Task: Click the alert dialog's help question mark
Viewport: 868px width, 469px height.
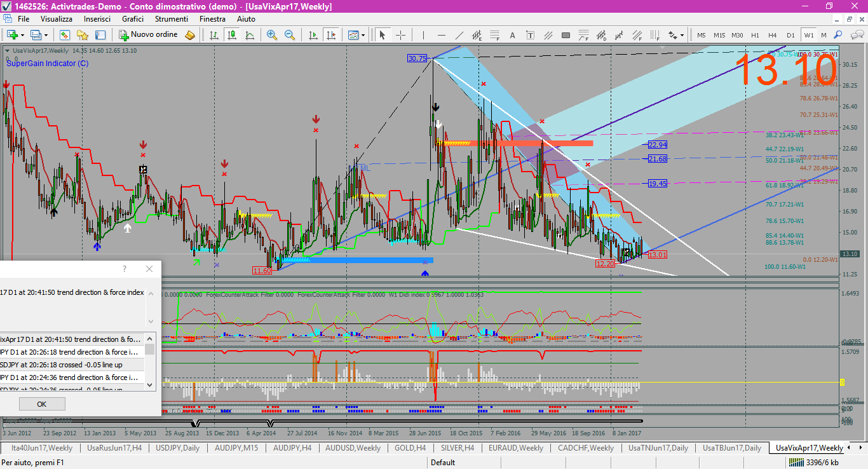Action: tap(125, 269)
